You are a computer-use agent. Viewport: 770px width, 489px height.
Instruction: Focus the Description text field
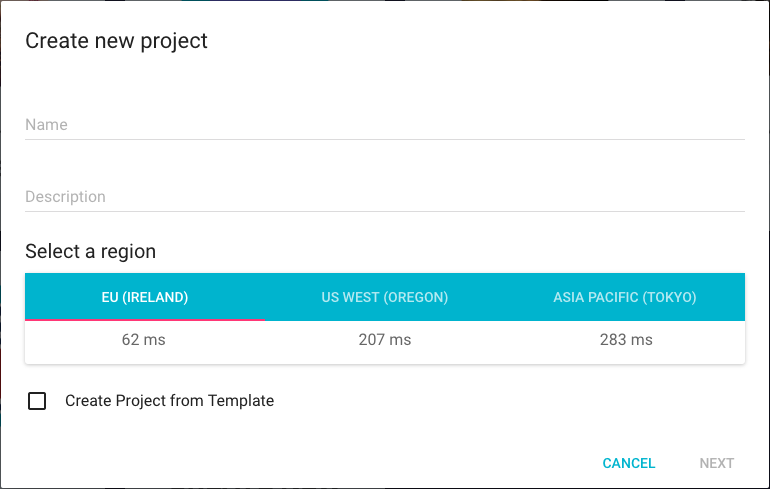click(385, 197)
